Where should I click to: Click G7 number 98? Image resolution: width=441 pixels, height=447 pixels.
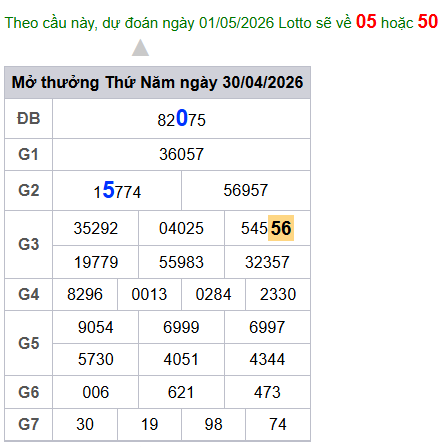coord(213,424)
